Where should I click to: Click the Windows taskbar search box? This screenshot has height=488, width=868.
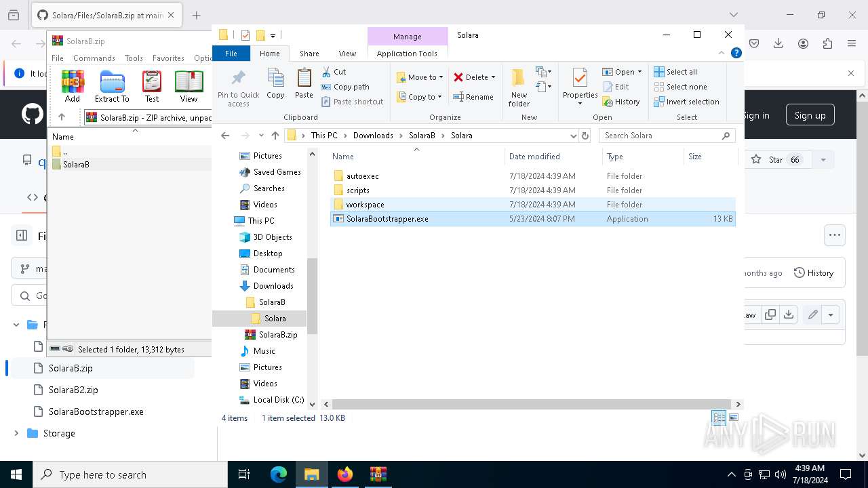click(x=130, y=474)
